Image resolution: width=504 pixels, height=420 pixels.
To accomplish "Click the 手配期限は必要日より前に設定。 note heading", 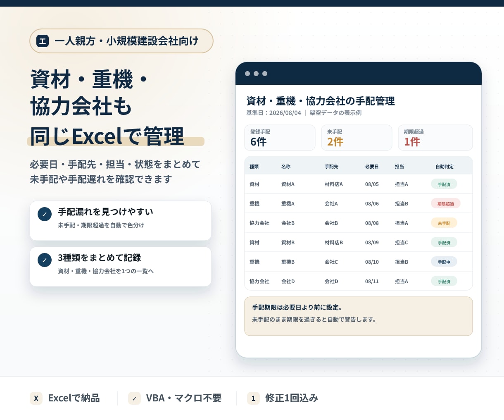I will (297, 308).
